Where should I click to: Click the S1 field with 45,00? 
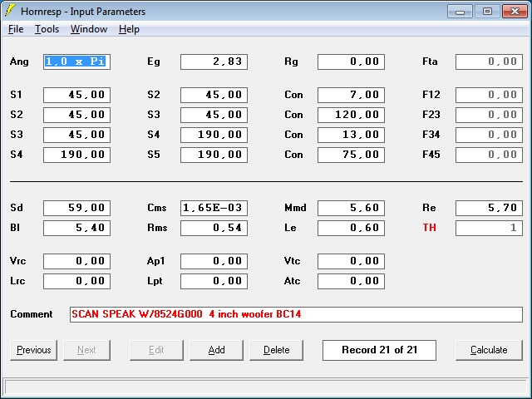[x=76, y=95]
